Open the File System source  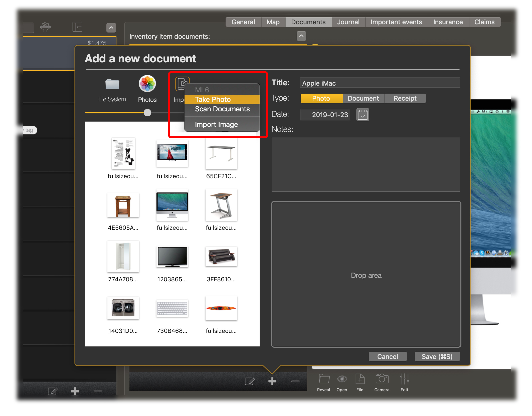click(112, 84)
